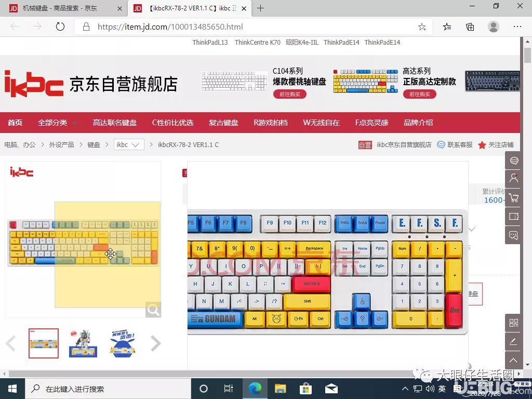
Task: Click ikbcRX-78-2 VER1.1 C breadcrumb text
Action: point(188,144)
